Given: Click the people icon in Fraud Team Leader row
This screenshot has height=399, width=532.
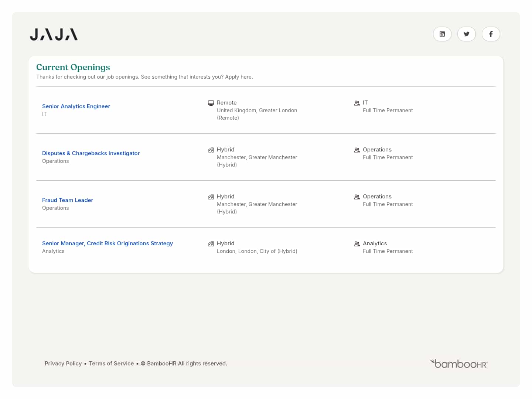Looking at the screenshot, I should [x=357, y=197].
